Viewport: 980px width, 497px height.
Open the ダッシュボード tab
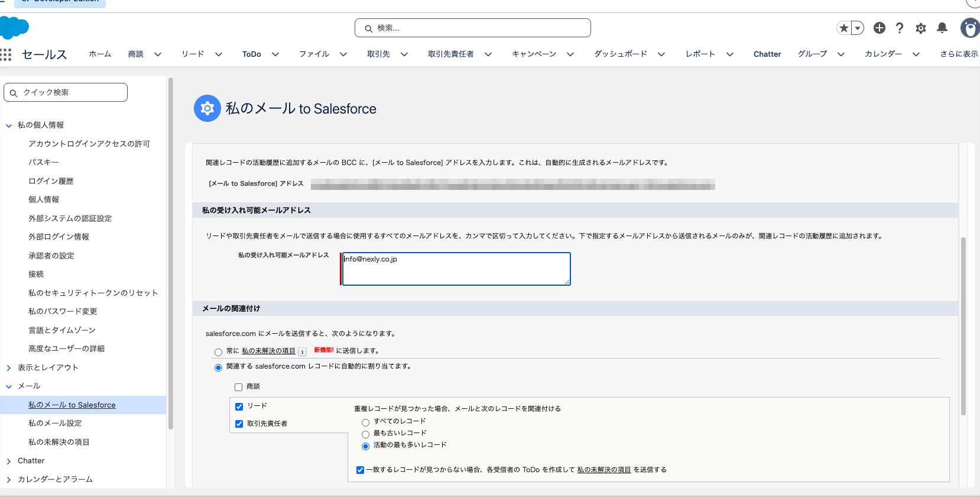[621, 54]
